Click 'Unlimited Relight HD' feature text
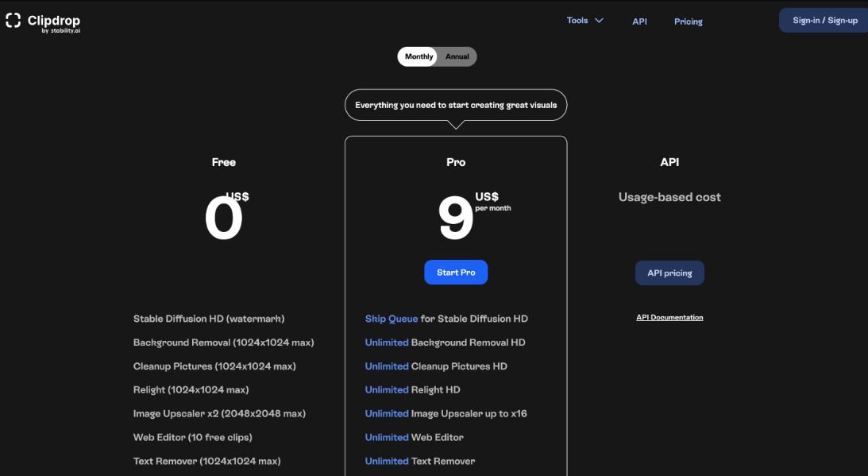 [x=412, y=390]
